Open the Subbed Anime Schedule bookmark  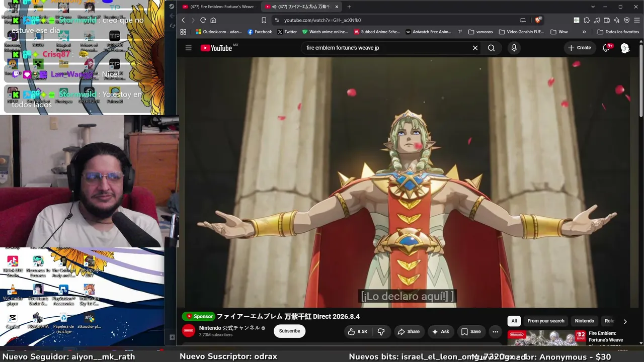377,32
